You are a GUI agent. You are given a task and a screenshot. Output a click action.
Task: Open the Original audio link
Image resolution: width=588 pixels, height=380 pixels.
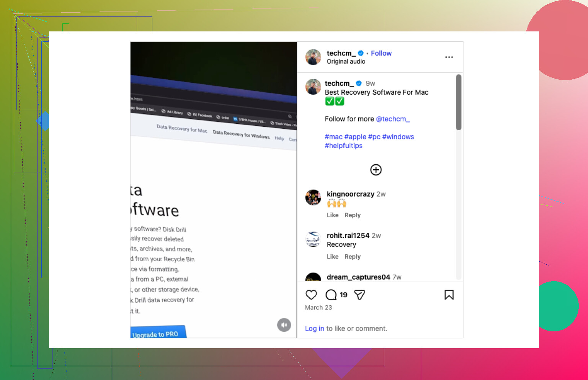tap(346, 62)
